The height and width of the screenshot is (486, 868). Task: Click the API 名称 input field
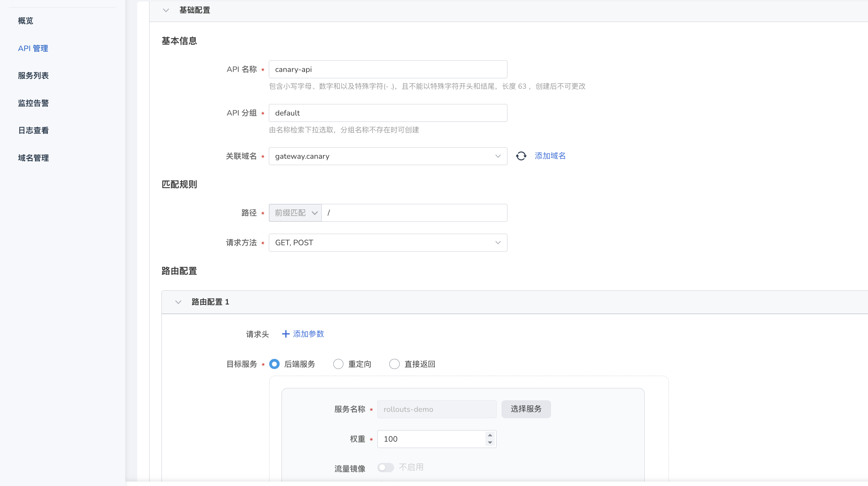pyautogui.click(x=388, y=69)
